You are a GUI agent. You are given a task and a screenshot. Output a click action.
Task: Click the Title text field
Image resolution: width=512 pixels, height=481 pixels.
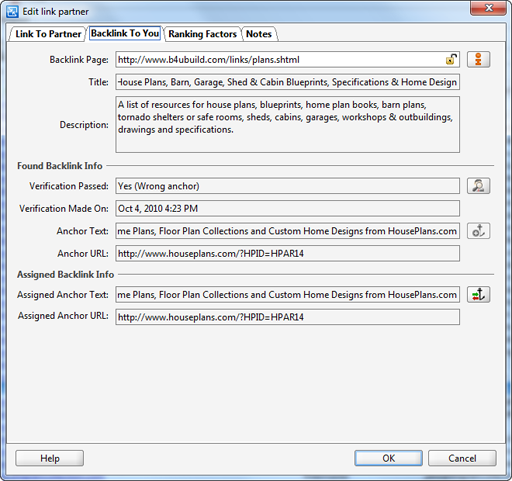[288, 82]
